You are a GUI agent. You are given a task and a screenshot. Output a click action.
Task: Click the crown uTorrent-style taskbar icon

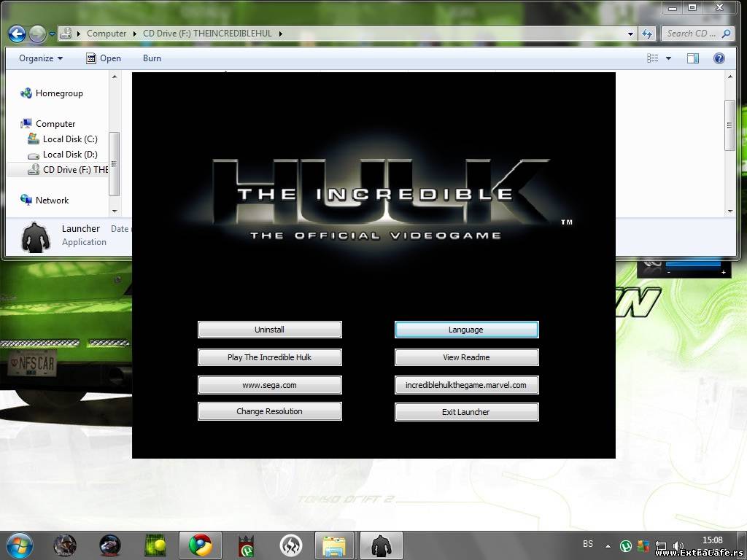point(246,545)
